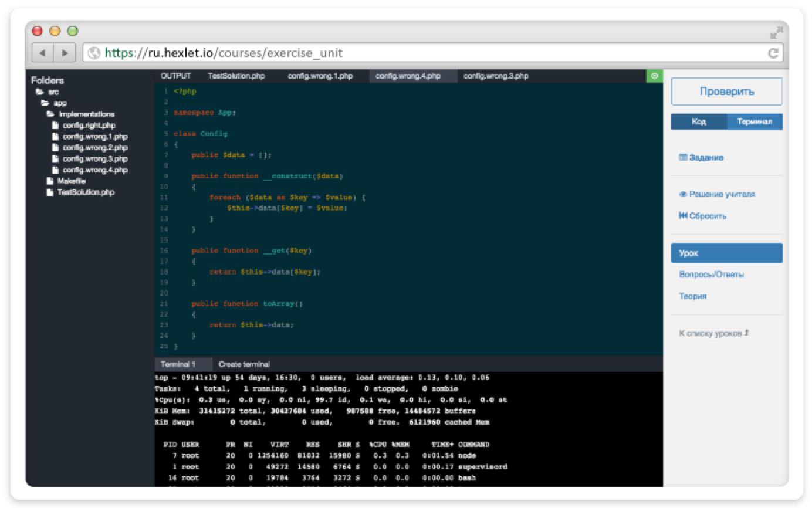Click the browser forward arrow button

[64, 53]
